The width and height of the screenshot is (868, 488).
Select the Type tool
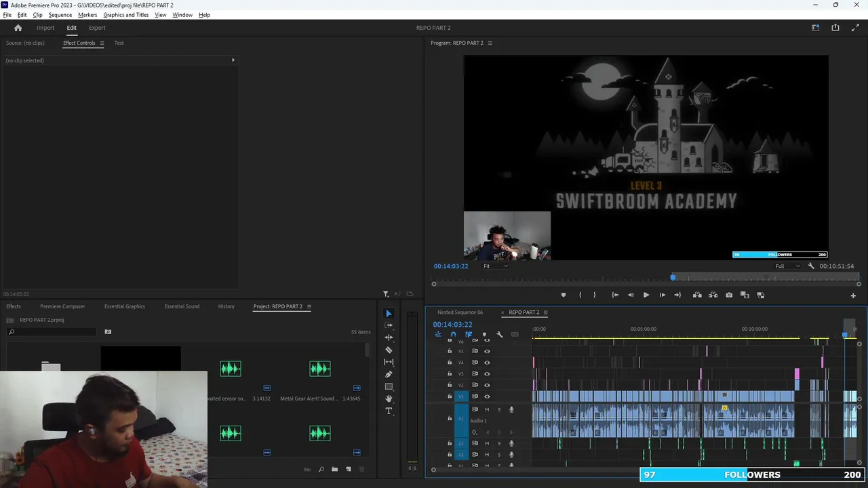[389, 411]
